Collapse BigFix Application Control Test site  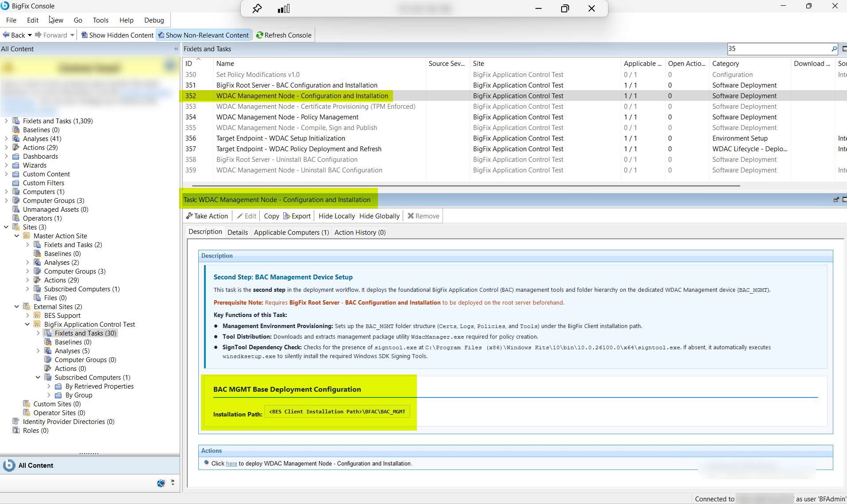(27, 325)
